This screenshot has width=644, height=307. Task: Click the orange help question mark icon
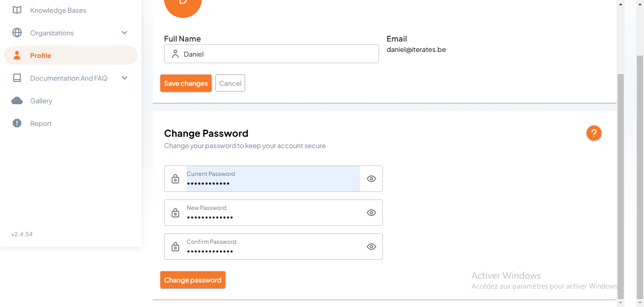coord(594,133)
